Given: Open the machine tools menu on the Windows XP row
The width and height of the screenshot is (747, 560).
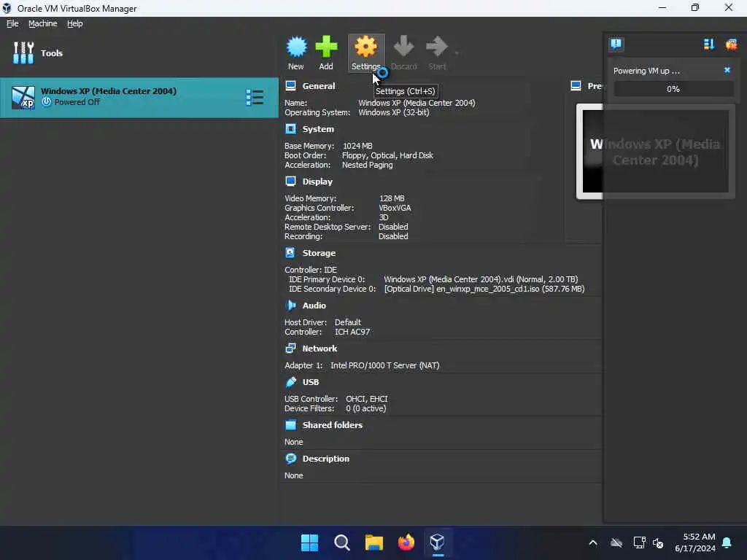Looking at the screenshot, I should pos(255,97).
